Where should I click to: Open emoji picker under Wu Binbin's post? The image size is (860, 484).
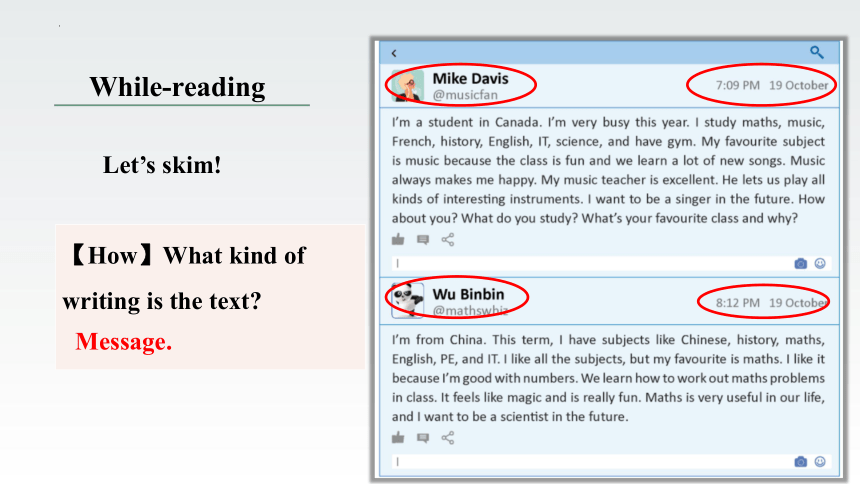pos(820,462)
